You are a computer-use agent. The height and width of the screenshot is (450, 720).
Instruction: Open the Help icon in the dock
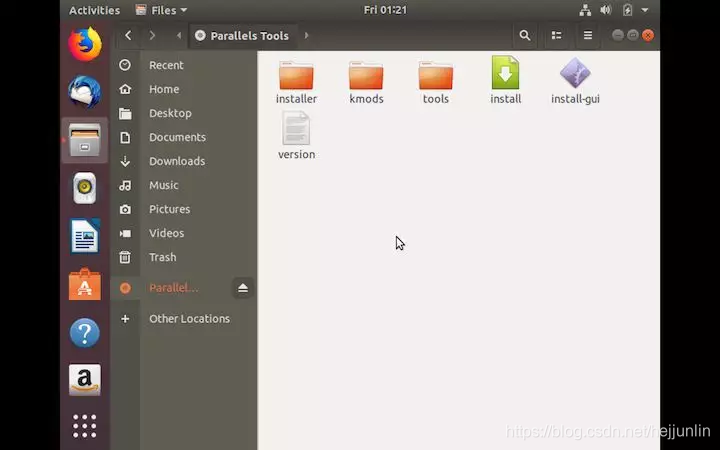(x=85, y=332)
